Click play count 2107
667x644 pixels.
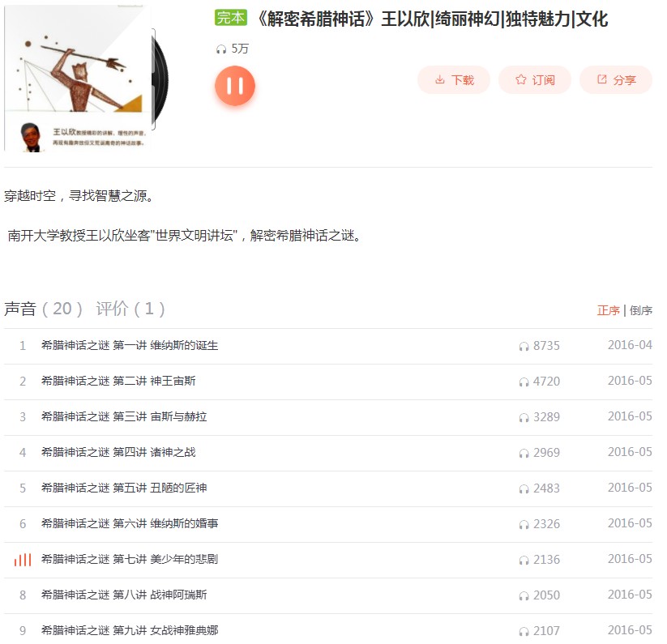(546, 631)
